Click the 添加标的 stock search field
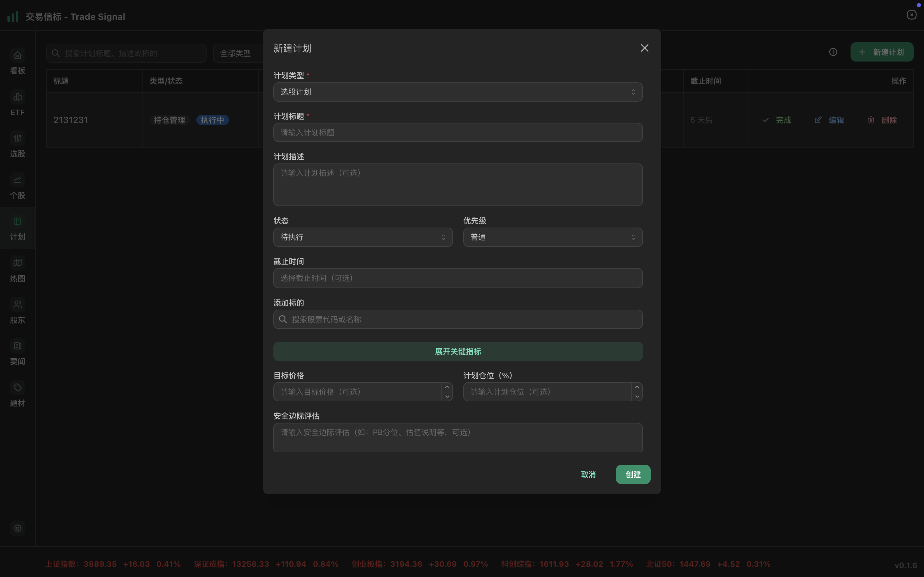The height and width of the screenshot is (577, 924). (x=457, y=319)
